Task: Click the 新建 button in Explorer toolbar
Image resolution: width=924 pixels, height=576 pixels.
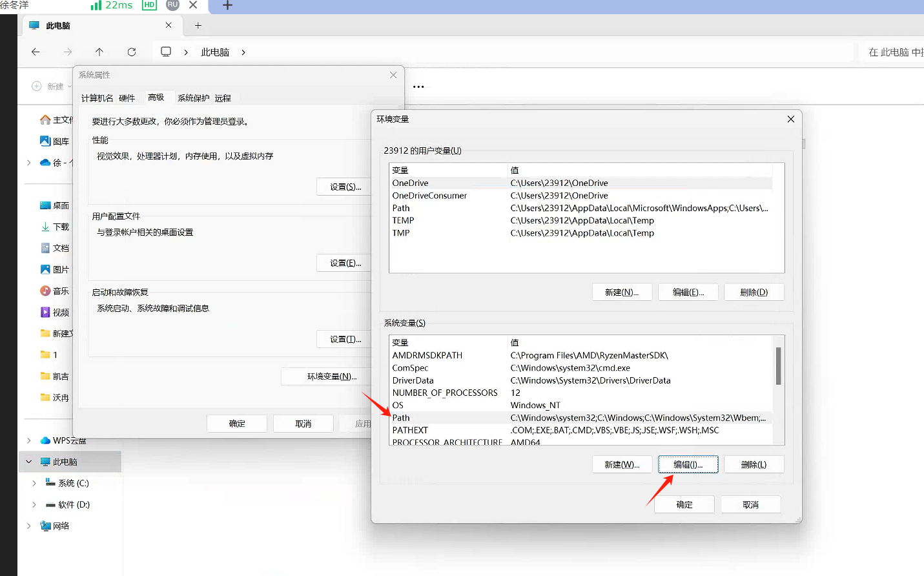Action: tap(52, 87)
